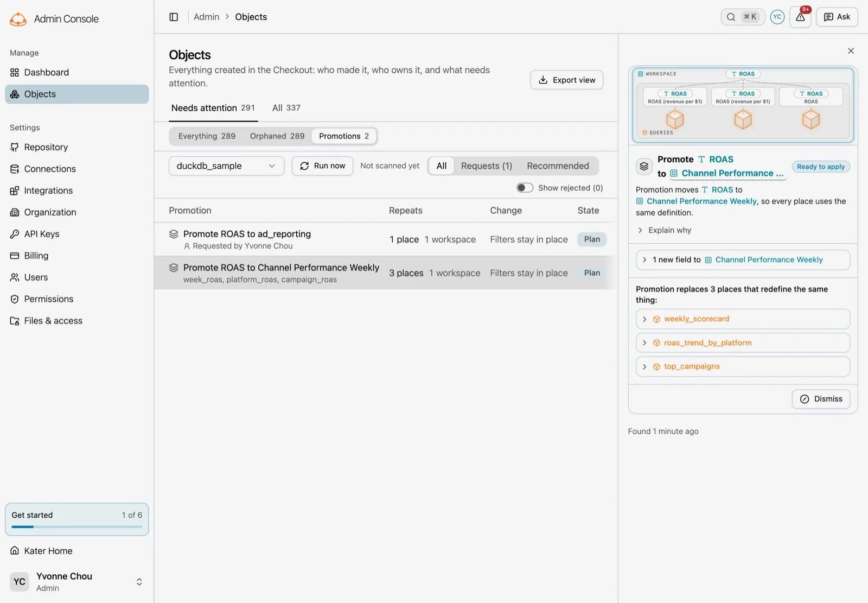
Task: Select the Promote ROAS to ad_reporting row
Action: [385, 239]
